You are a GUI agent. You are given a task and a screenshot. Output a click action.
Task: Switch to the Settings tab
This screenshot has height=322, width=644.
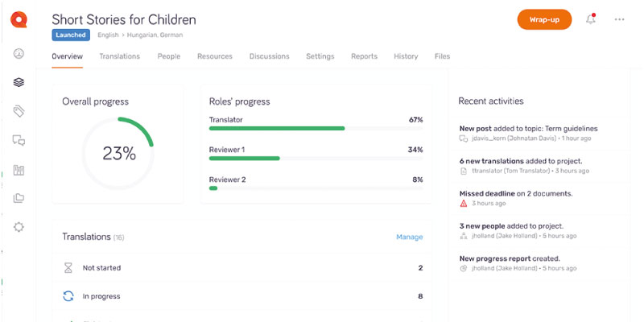point(320,56)
